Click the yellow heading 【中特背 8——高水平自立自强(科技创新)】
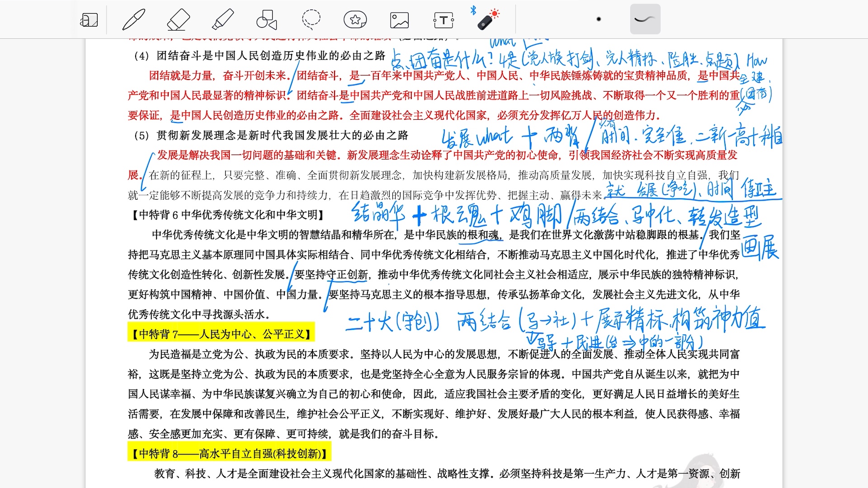Viewport: 868px width, 488px height. click(229, 453)
